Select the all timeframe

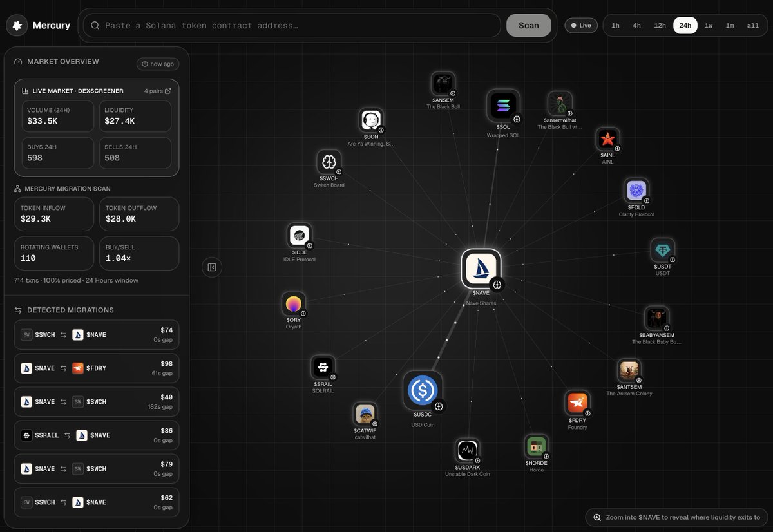pos(753,26)
